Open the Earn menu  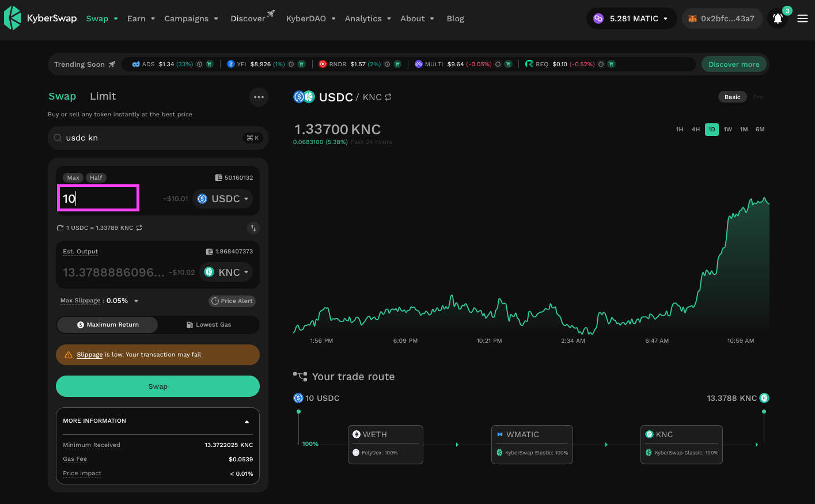[141, 18]
